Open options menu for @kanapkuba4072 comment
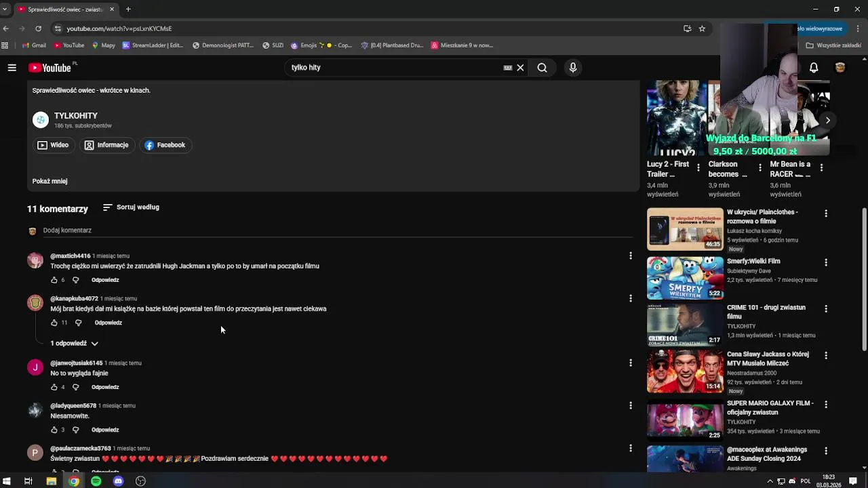Screen dimensions: 868x488 pos(631,298)
